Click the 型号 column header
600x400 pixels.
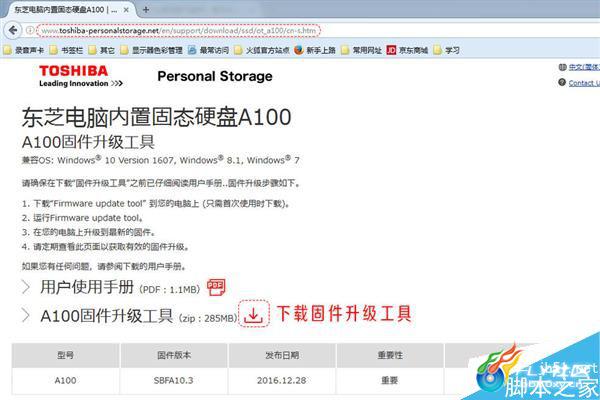(x=65, y=355)
